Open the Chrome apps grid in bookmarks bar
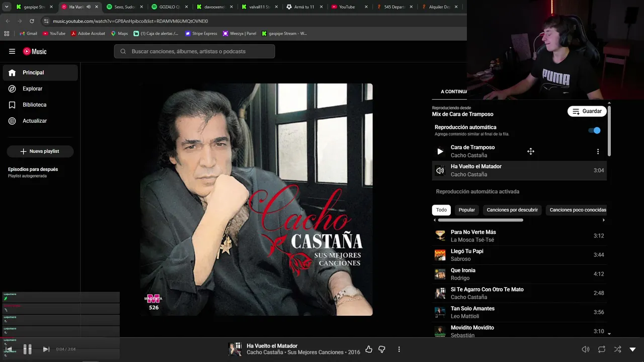Viewport: 644px width, 362px height. pyautogui.click(x=7, y=34)
